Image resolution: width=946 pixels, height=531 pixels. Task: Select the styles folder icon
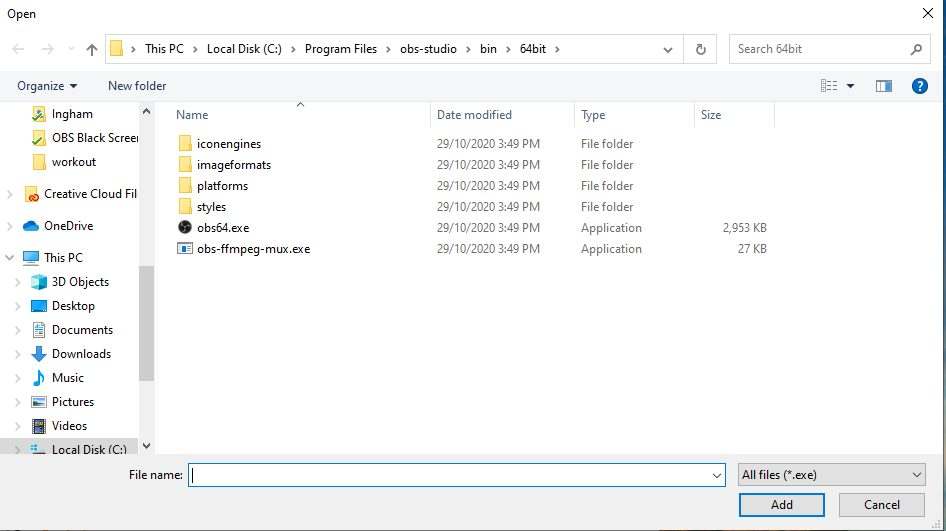pos(185,206)
